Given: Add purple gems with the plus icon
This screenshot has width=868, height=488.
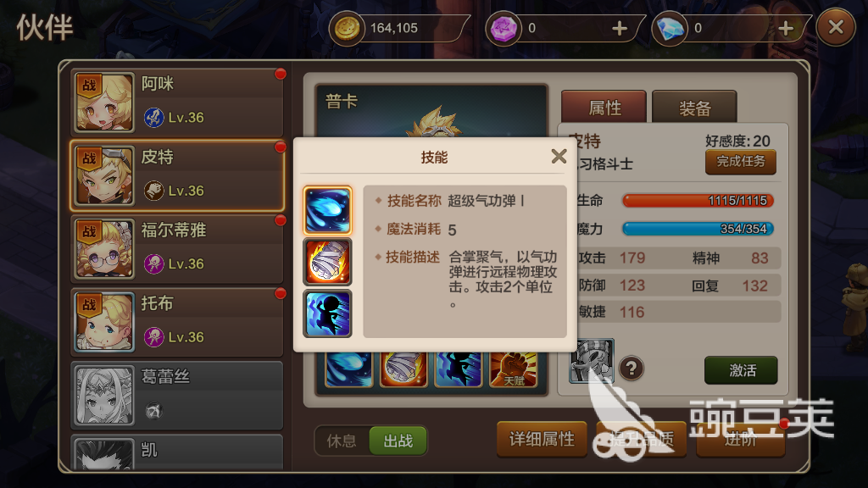Looking at the screenshot, I should pos(620,28).
